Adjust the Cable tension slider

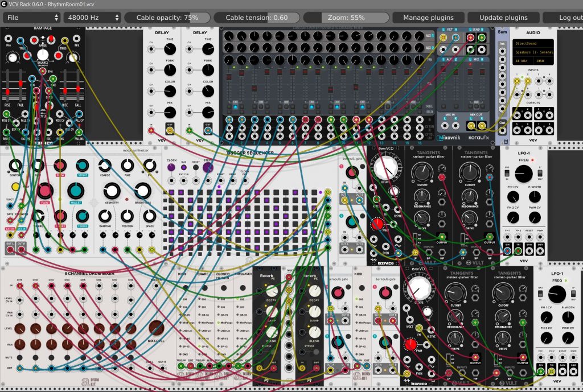(x=257, y=18)
